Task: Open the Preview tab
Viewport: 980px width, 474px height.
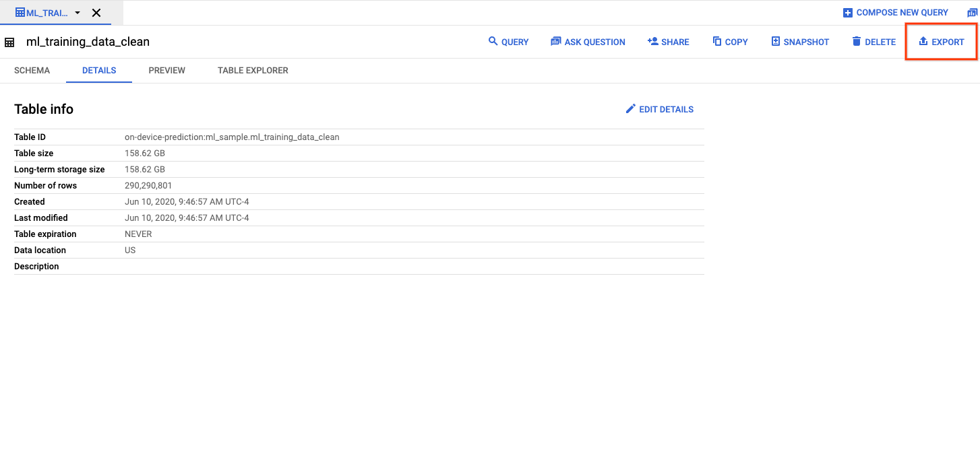Action: (x=166, y=71)
